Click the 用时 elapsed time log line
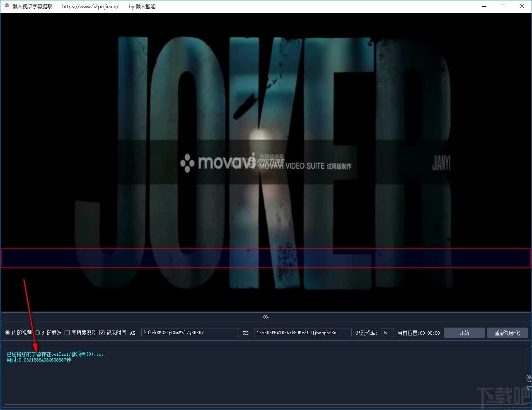The image size is (532, 410). [39, 360]
